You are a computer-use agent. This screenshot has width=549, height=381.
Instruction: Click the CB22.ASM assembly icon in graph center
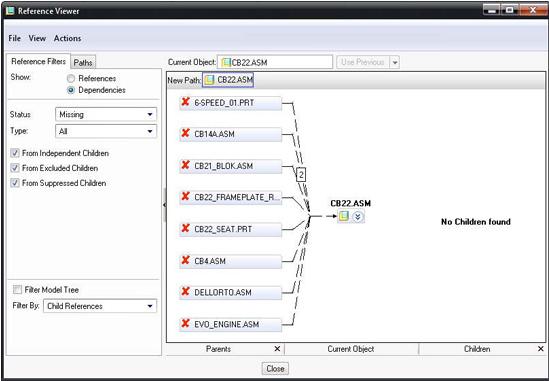pos(344,216)
